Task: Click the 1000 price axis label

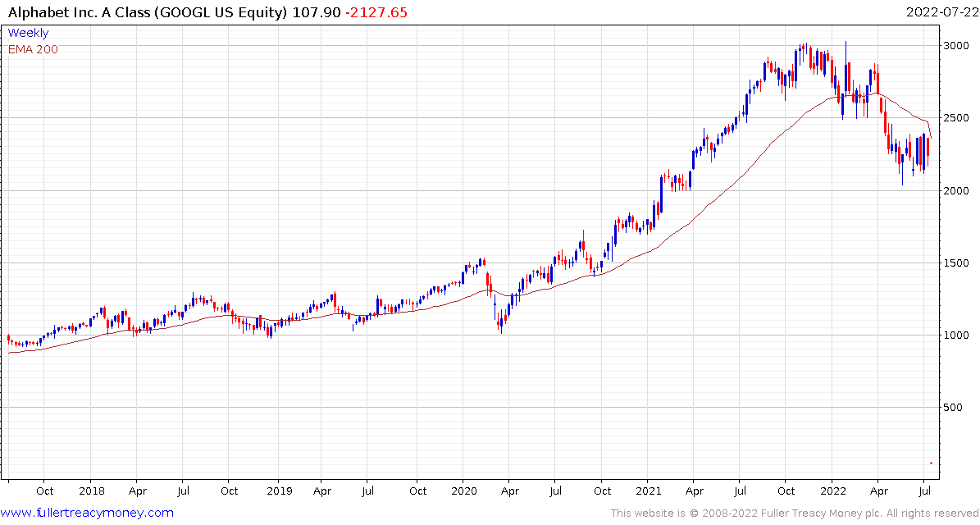Action: coord(955,335)
